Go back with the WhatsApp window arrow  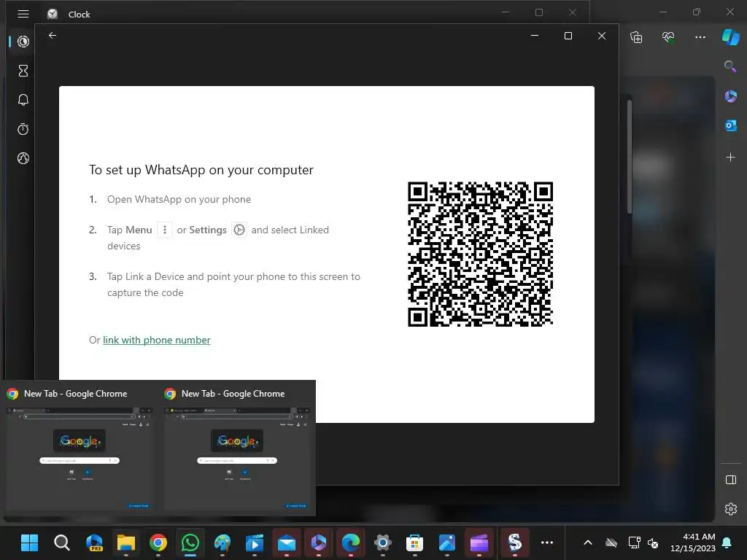pyautogui.click(x=53, y=35)
